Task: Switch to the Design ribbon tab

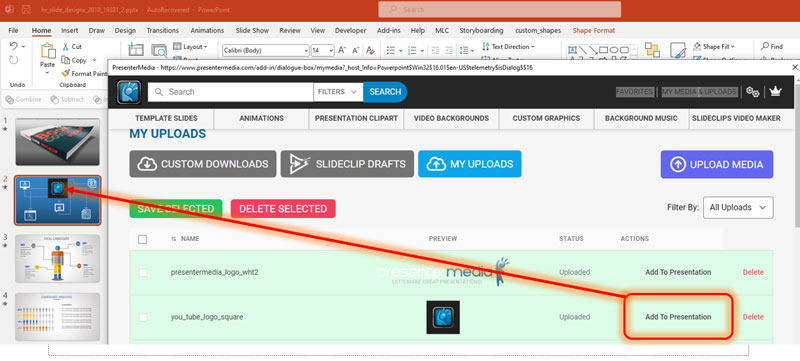Action: (x=125, y=31)
